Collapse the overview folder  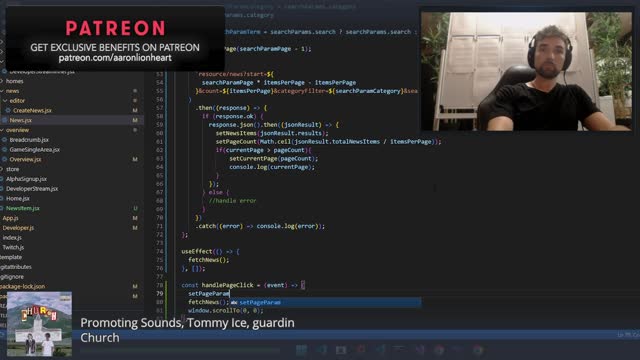[x=2, y=130]
